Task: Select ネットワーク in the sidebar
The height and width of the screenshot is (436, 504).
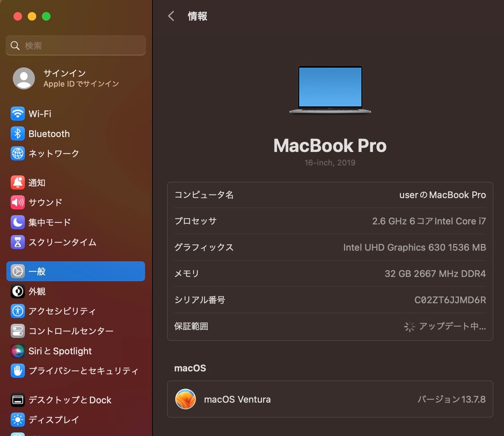Action: point(76,154)
